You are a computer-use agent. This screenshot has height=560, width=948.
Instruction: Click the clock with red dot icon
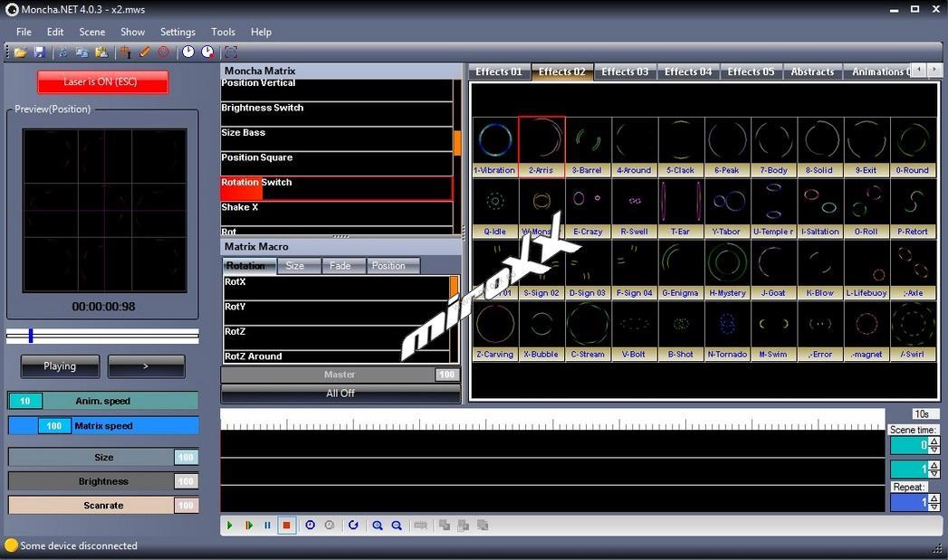coord(207,52)
